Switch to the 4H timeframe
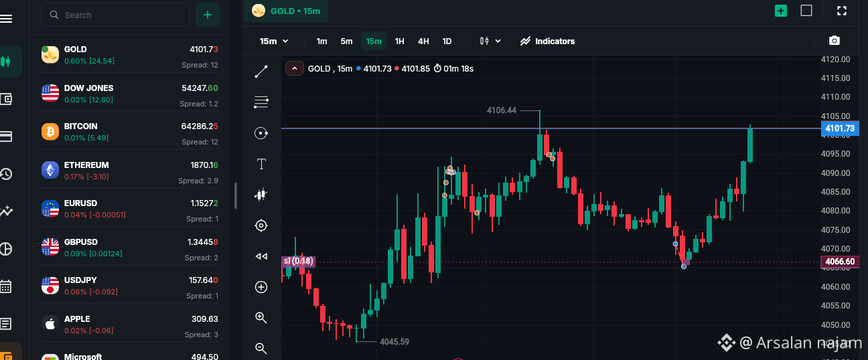The height and width of the screenshot is (360, 868). [423, 41]
